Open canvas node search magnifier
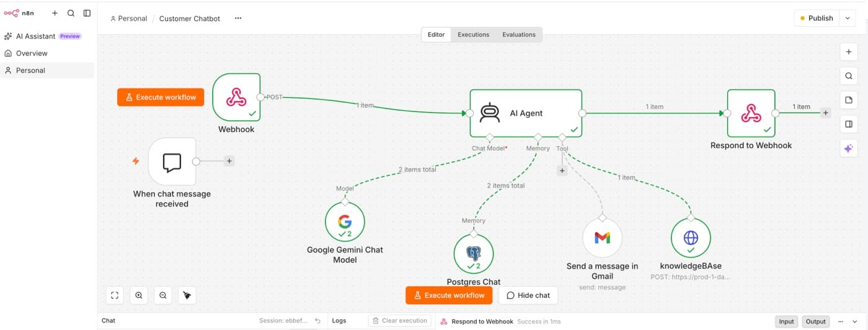This screenshot has height=330, width=868. point(849,76)
